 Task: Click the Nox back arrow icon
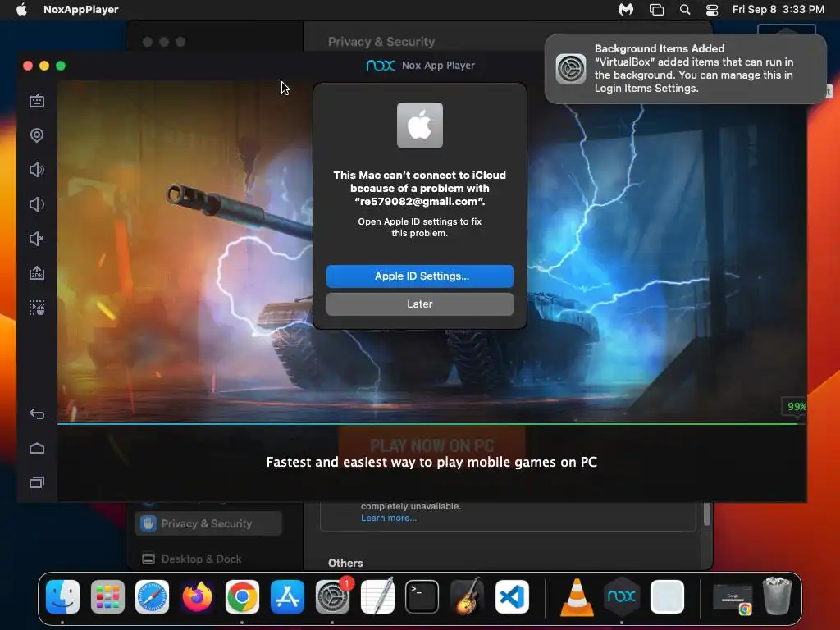pyautogui.click(x=37, y=413)
